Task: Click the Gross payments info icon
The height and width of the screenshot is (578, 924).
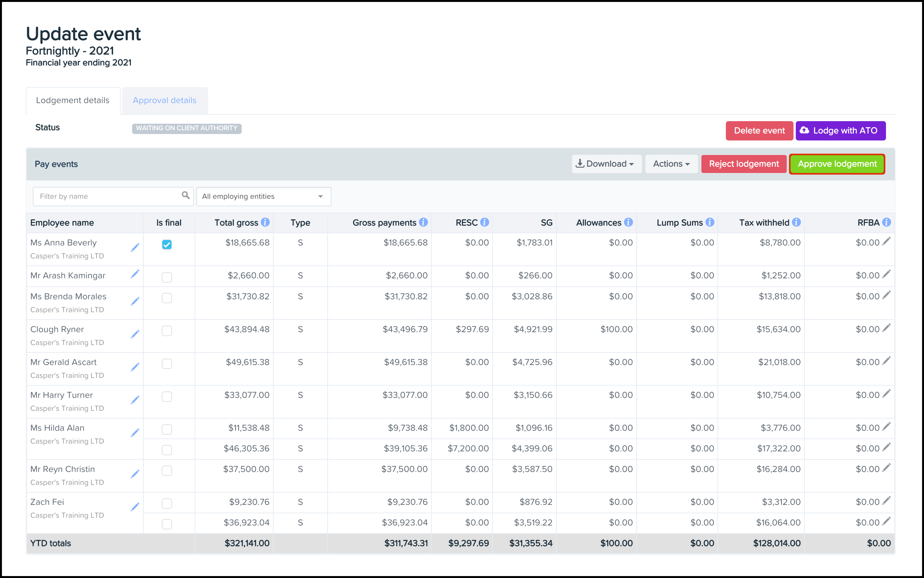Action: pyautogui.click(x=423, y=223)
